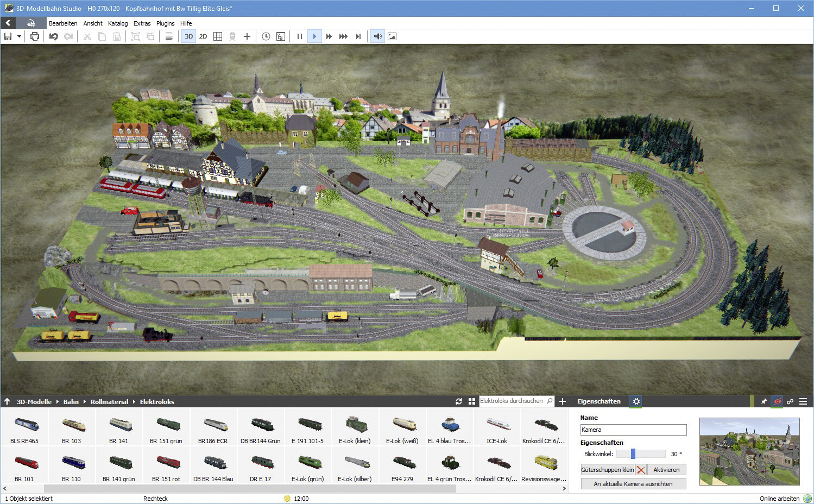Expand the arrow after Rollmaterial breadcrumb
Viewport: 814px width, 504px height.
[134, 402]
